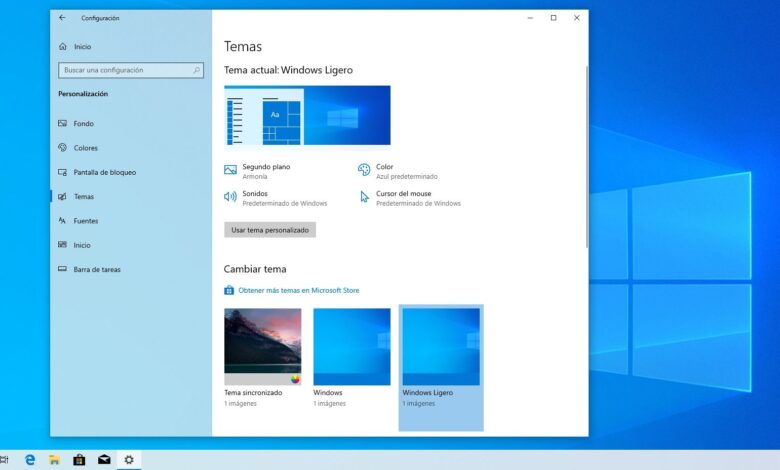Open the Colores settings page

click(x=86, y=148)
